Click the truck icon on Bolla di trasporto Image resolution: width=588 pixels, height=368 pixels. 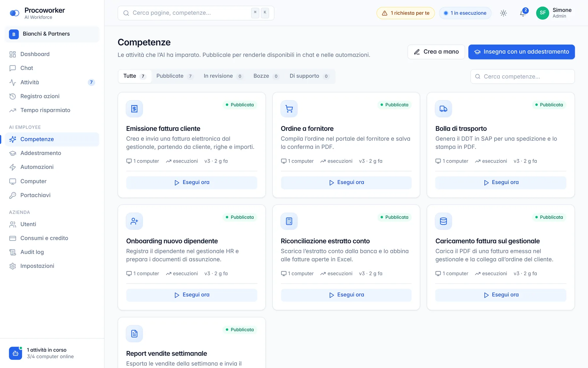tap(443, 109)
